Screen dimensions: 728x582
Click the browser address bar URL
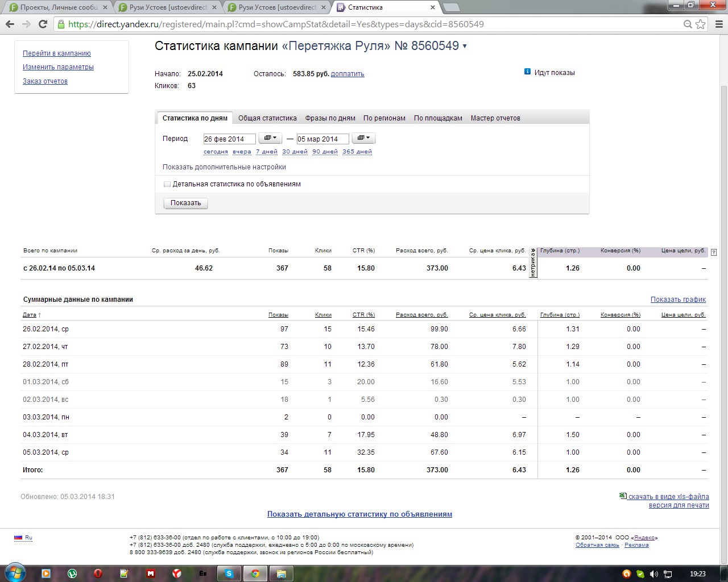point(276,24)
